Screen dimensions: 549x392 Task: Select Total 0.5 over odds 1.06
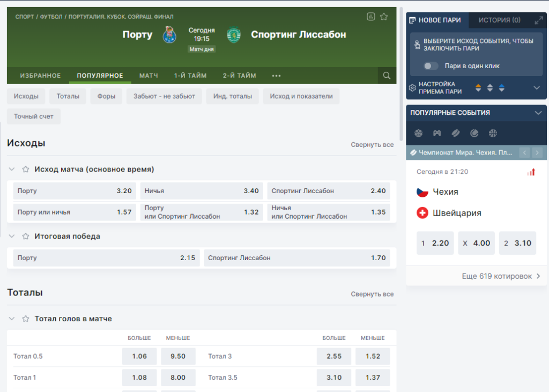pos(139,356)
